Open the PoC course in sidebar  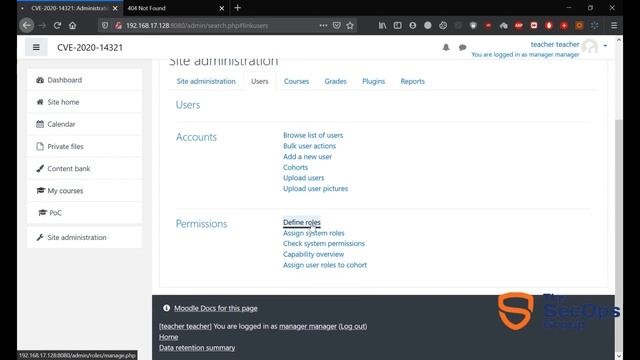(x=85, y=213)
